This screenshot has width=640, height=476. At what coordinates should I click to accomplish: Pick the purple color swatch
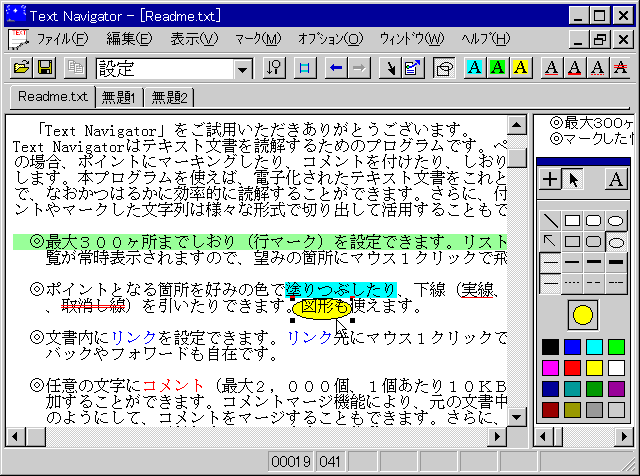[x=616, y=389]
